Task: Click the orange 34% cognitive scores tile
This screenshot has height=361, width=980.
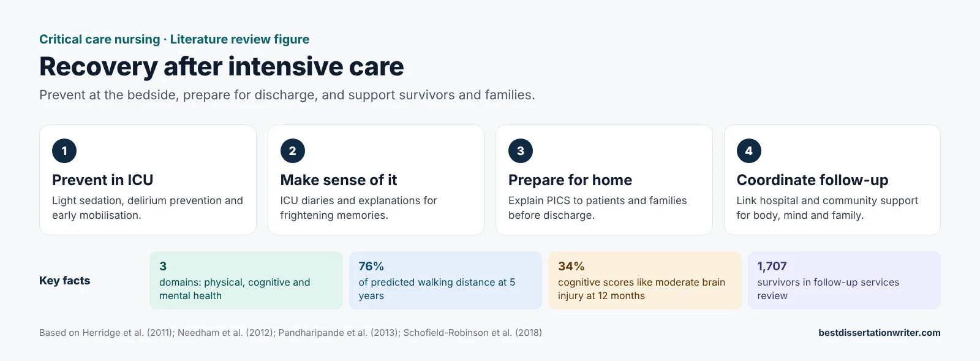Action: pos(645,281)
